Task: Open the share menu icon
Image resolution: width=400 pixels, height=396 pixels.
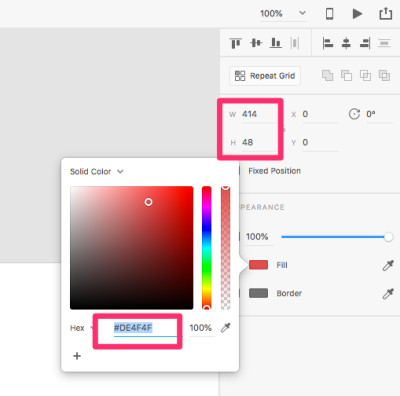Action: tap(386, 13)
